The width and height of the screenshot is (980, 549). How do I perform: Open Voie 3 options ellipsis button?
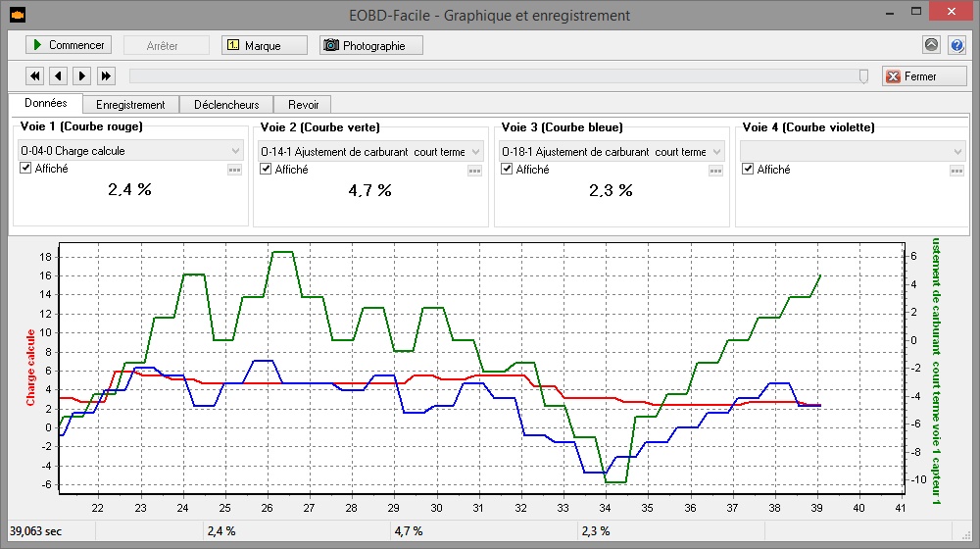(x=716, y=170)
